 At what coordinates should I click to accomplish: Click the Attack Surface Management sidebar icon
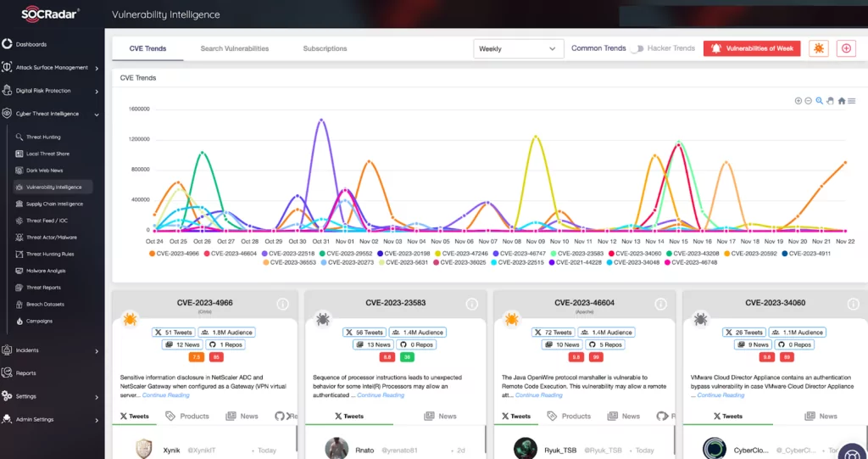point(7,67)
